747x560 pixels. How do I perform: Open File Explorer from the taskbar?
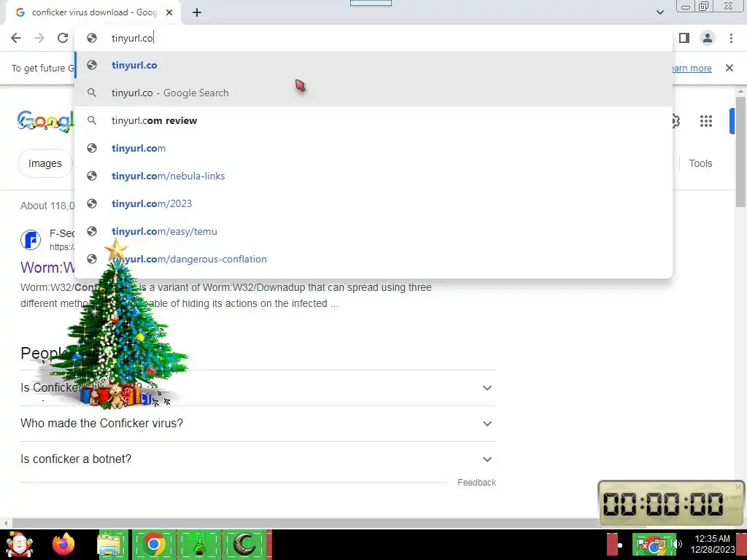109,544
